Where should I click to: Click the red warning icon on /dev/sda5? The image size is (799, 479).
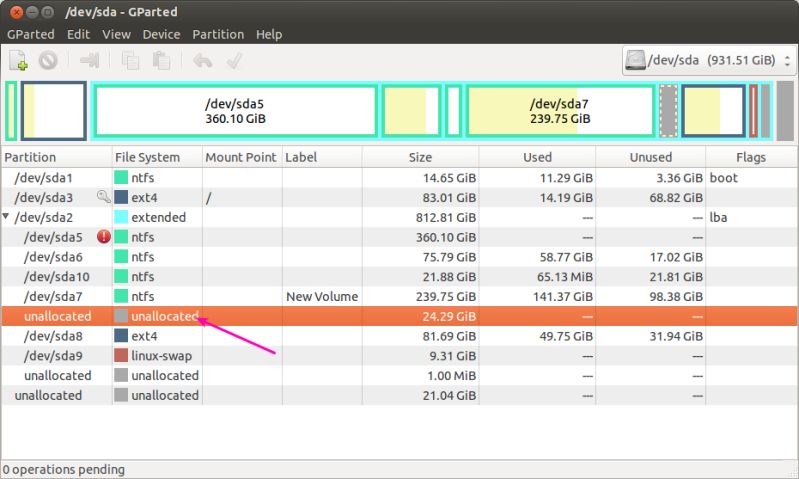tap(104, 236)
